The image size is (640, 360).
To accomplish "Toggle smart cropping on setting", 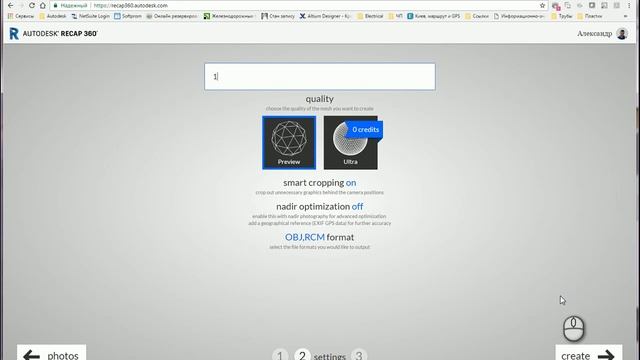I will [320, 183].
